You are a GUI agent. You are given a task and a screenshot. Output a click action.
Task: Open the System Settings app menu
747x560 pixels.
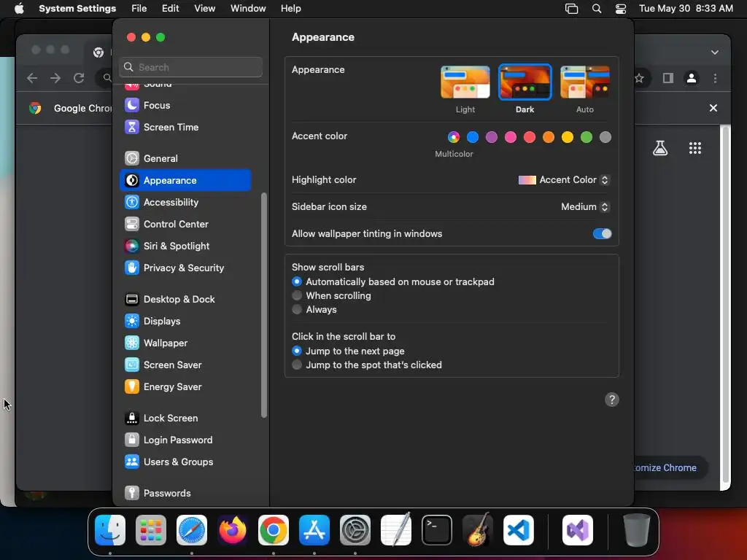tap(77, 9)
